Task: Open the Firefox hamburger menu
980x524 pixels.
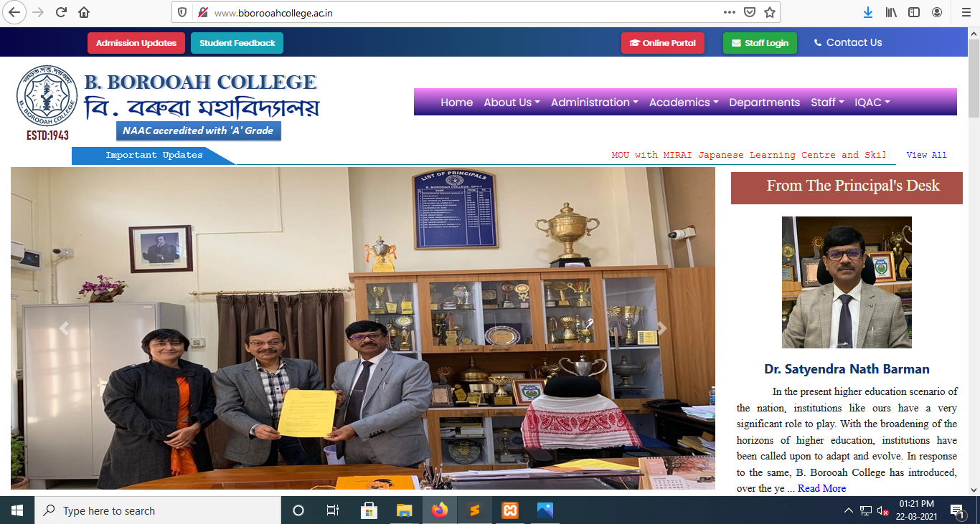Action: pos(966,12)
